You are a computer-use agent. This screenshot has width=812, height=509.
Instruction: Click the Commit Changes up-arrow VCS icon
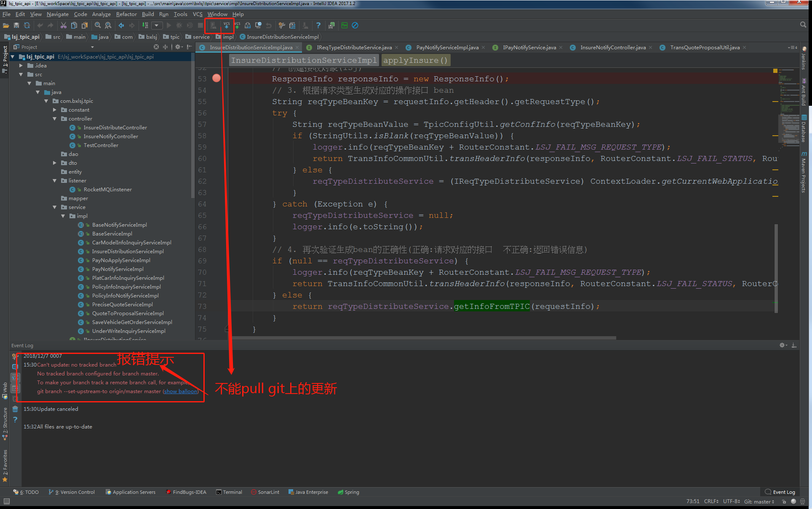[237, 26]
